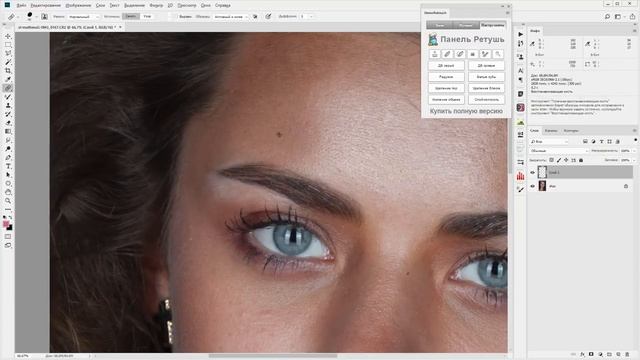Select the Clone Stamp tool

[8, 105]
